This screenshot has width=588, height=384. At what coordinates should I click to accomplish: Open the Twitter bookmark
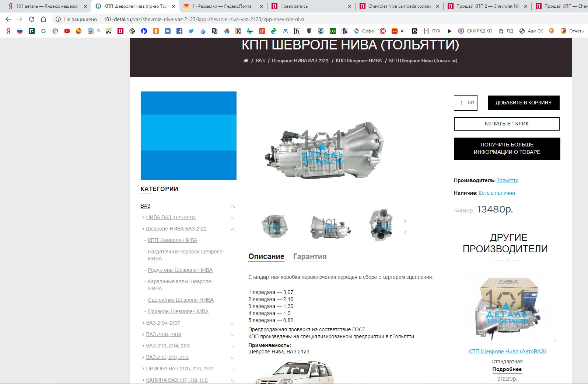point(191,31)
